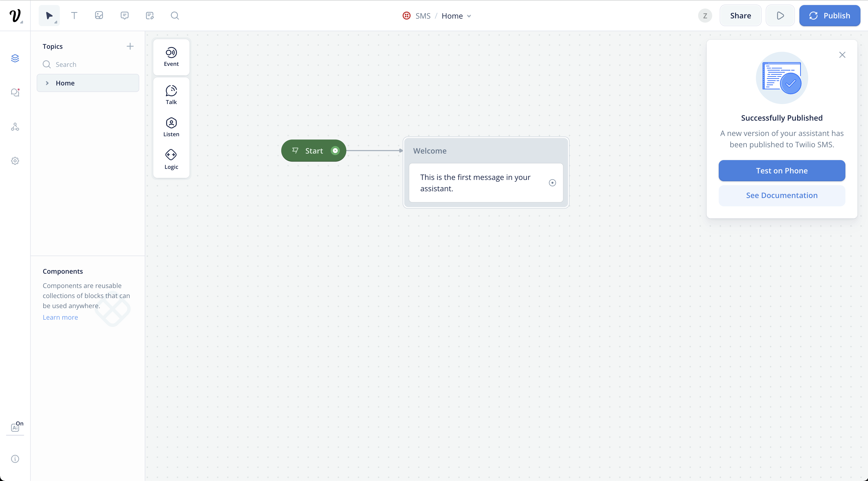Click the canvas search magnifier icon

point(175,16)
